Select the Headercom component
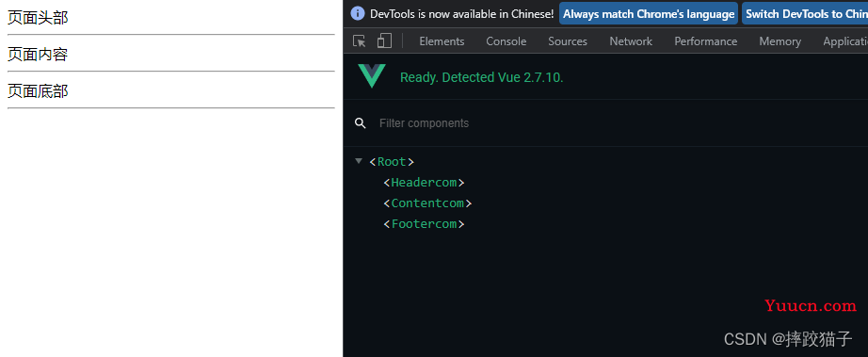The image size is (868, 357). point(424,182)
